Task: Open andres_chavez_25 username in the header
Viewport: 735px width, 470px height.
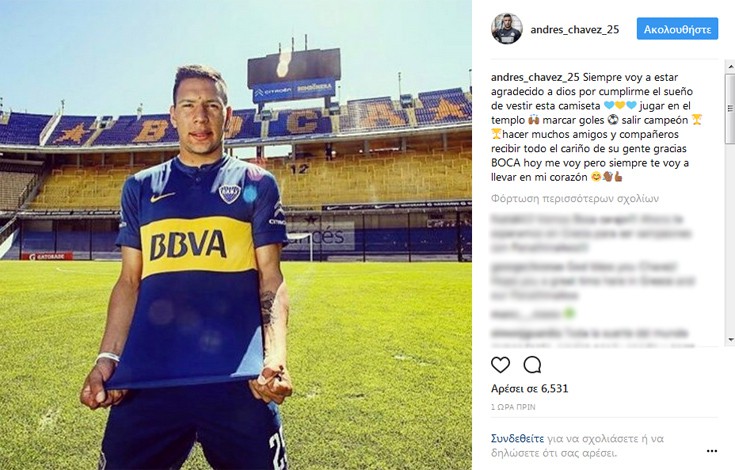Action: pyautogui.click(x=575, y=30)
